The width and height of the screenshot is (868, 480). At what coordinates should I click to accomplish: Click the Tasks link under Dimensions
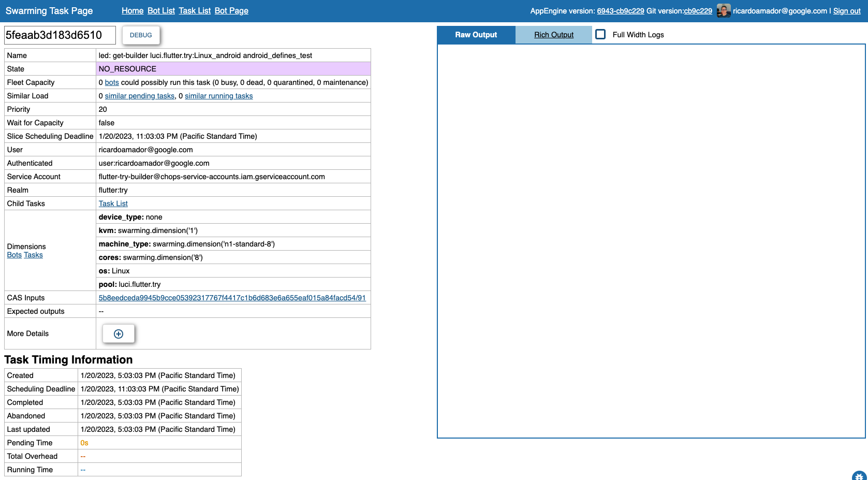[x=33, y=255]
